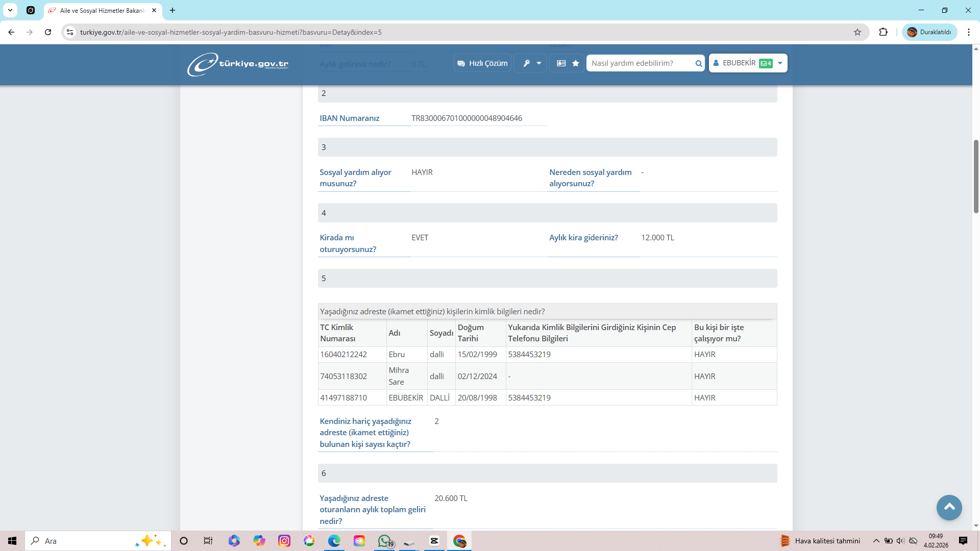Open WhatsApp from the taskbar
This screenshot has height=551, width=980.
(384, 541)
